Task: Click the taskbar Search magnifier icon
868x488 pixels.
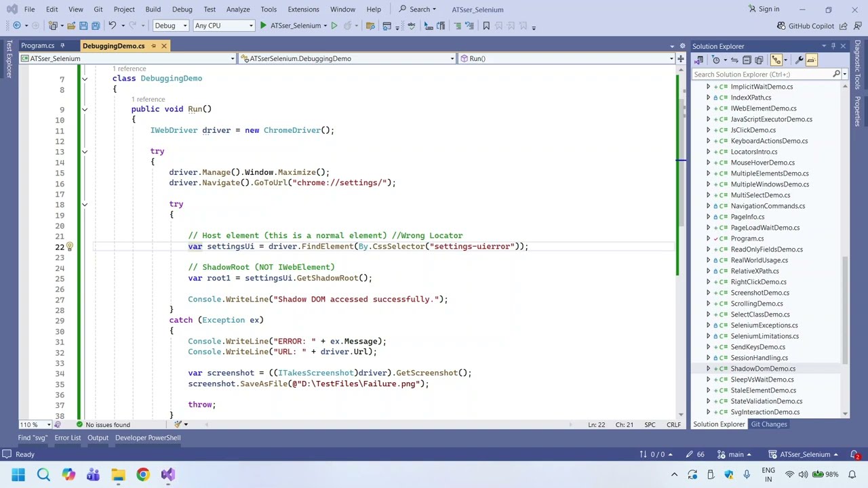Action: tap(43, 474)
